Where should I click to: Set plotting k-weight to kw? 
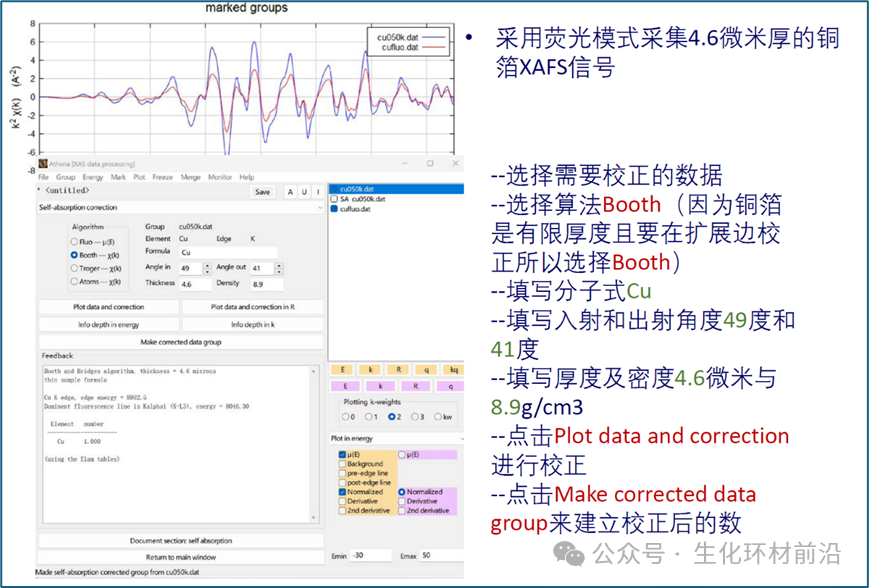[438, 417]
